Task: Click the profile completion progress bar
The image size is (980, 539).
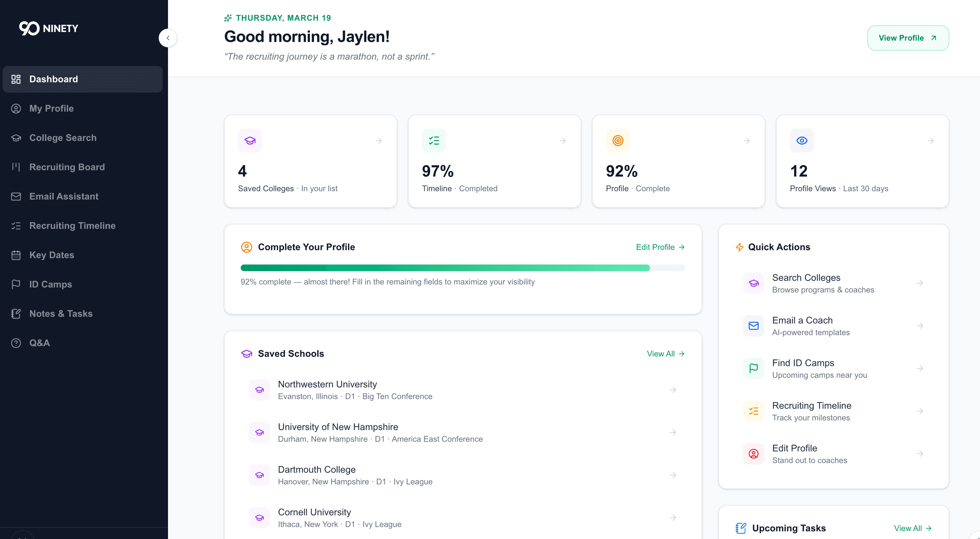Action: (x=463, y=268)
